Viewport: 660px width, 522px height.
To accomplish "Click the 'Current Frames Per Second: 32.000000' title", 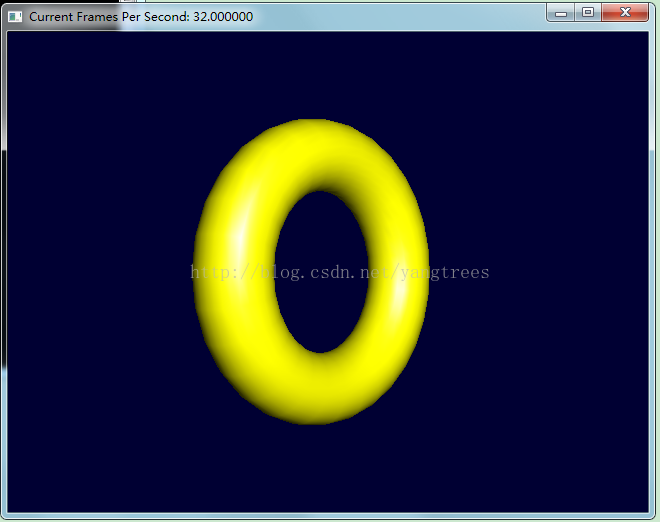I will point(141,17).
